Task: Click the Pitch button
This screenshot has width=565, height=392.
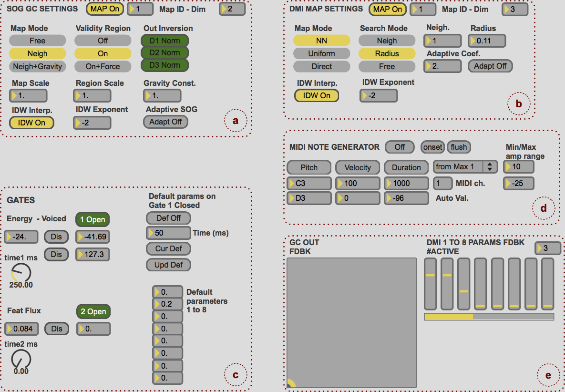Action: 309,167
